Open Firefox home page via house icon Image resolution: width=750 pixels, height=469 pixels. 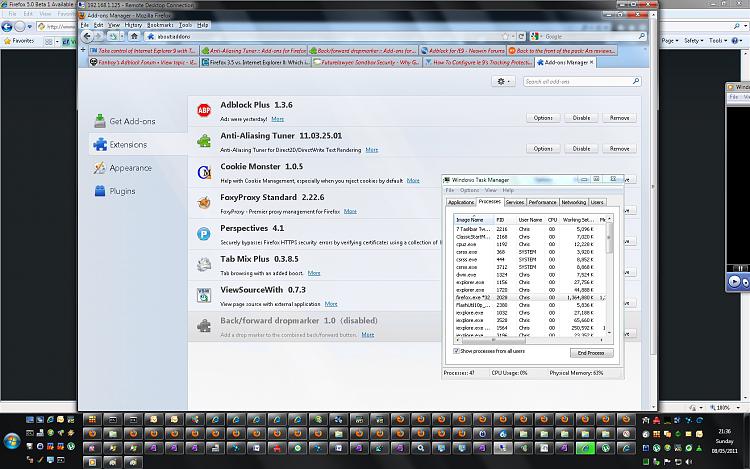click(x=134, y=36)
